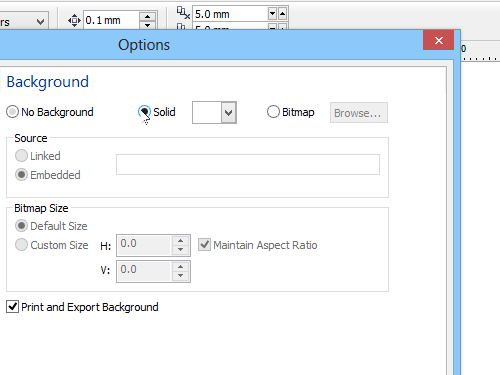Decrease the 5.0 mm value with down arrow
Viewport: 500px width, 375px height.
coord(273,14)
